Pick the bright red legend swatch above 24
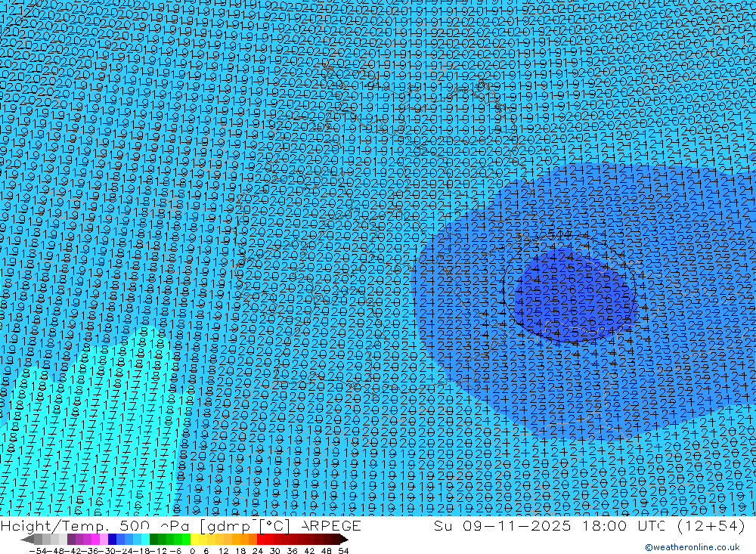756x554 pixels. (x=261, y=540)
